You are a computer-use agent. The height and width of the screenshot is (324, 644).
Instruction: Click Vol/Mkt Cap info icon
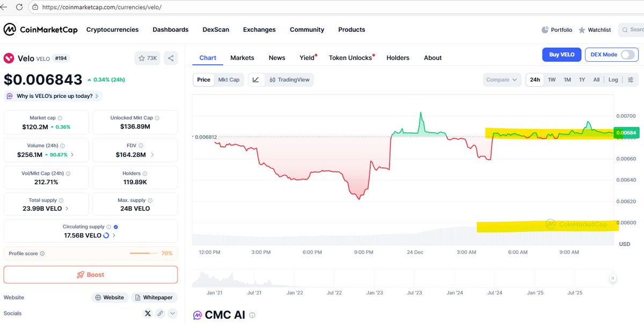[x=67, y=174]
